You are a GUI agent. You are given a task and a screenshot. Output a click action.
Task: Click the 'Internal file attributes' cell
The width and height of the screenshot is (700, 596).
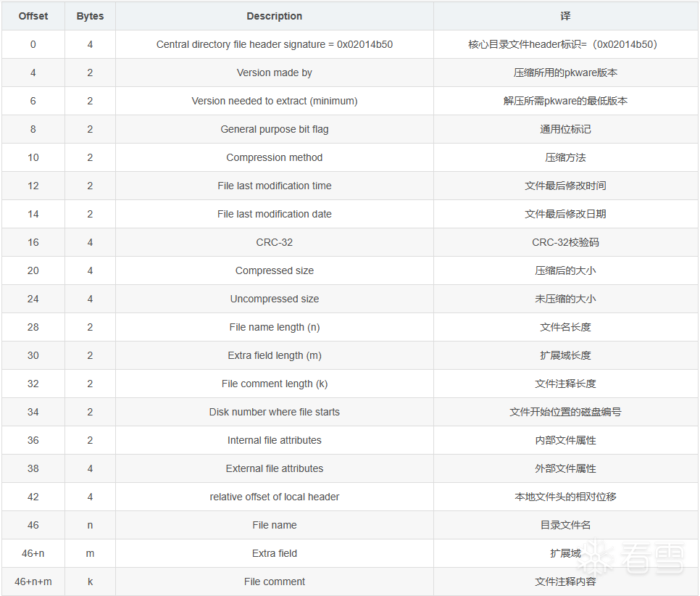click(275, 441)
